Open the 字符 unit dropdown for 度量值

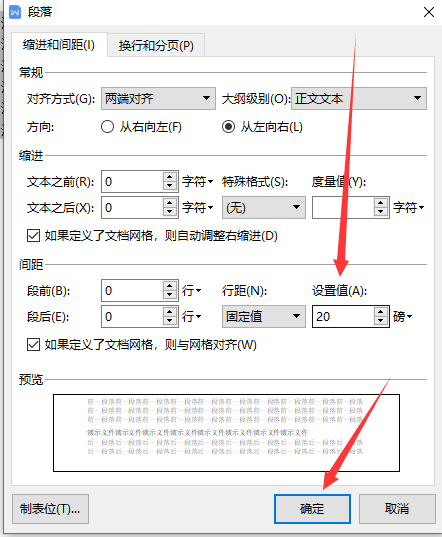click(408, 208)
